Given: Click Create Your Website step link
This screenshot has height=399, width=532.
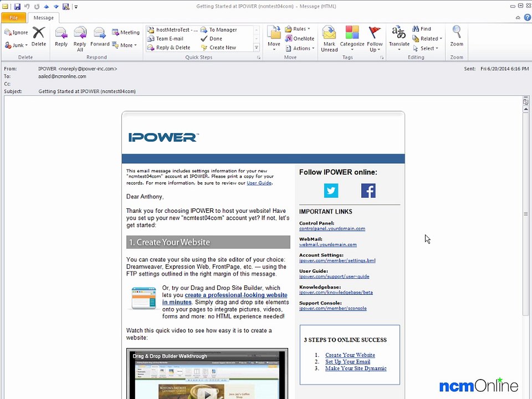Looking at the screenshot, I should 350,355.
